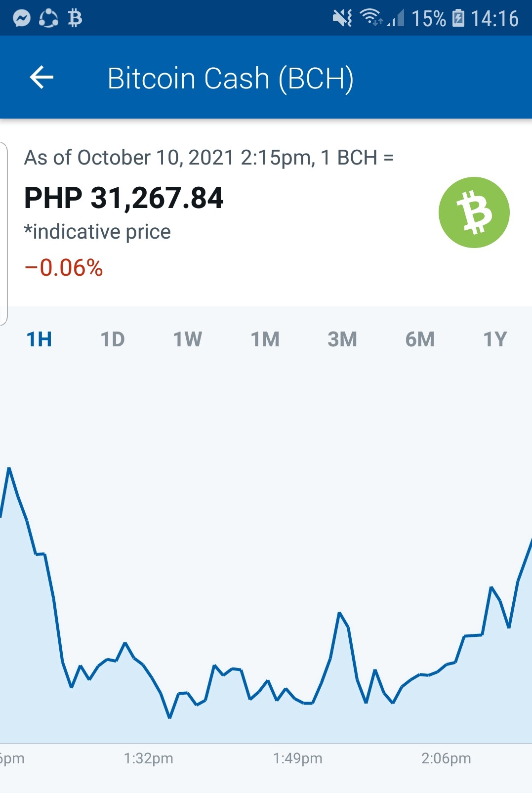Viewport: 532px width, 793px height.
Task: Open the Messenger notification icon
Action: point(22,19)
